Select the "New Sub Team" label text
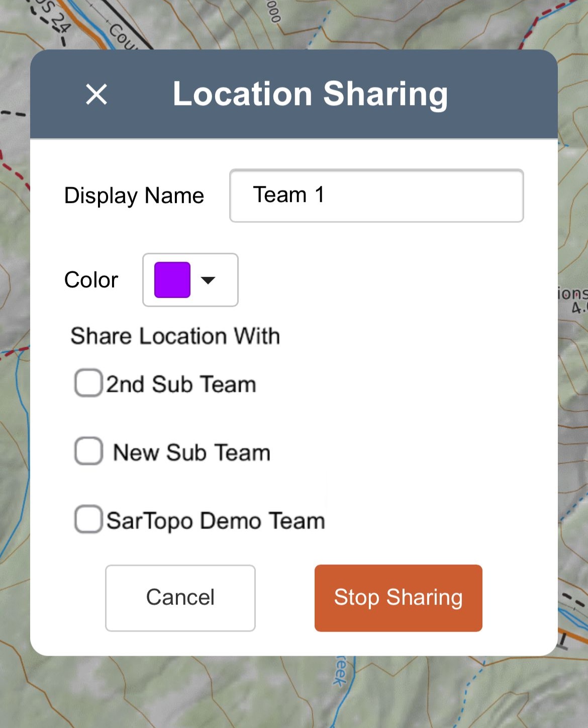 coord(191,452)
